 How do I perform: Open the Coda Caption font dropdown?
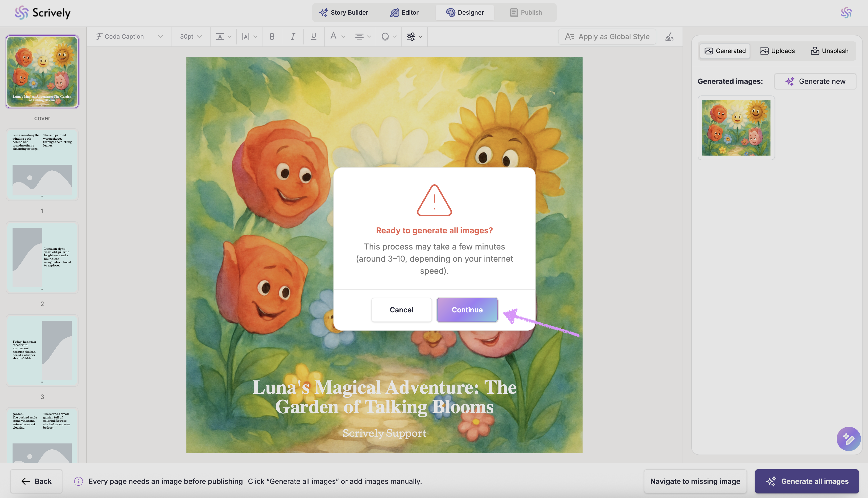129,37
